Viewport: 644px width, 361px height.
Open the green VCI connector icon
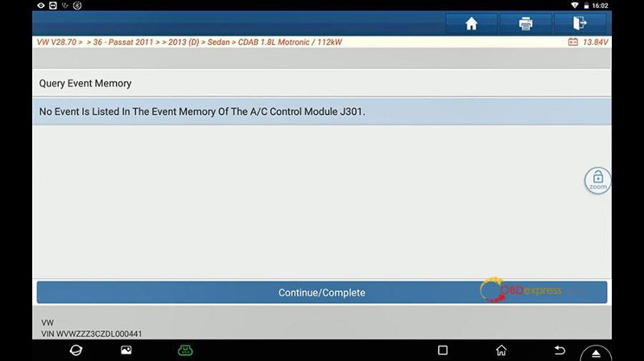(x=185, y=350)
